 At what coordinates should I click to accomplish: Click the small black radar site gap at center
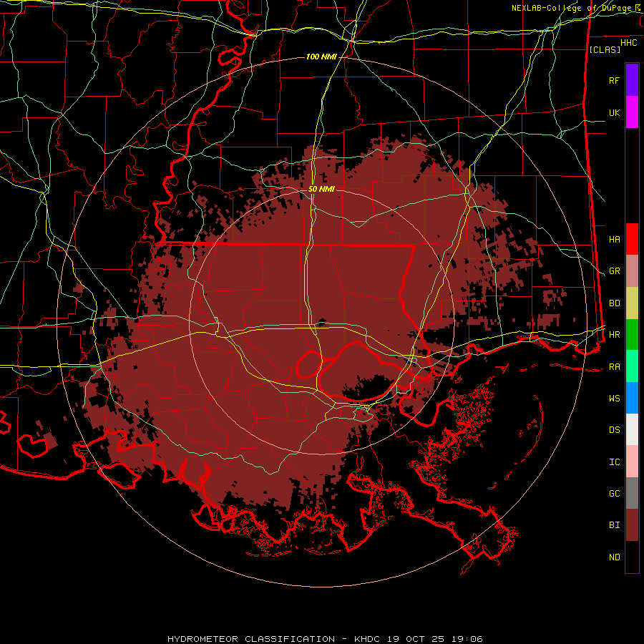point(321,323)
